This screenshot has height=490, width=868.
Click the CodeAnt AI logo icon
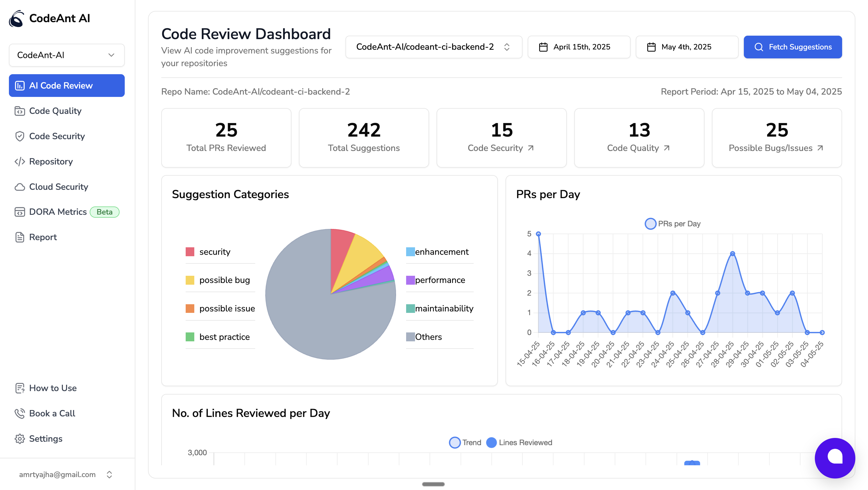[16, 19]
